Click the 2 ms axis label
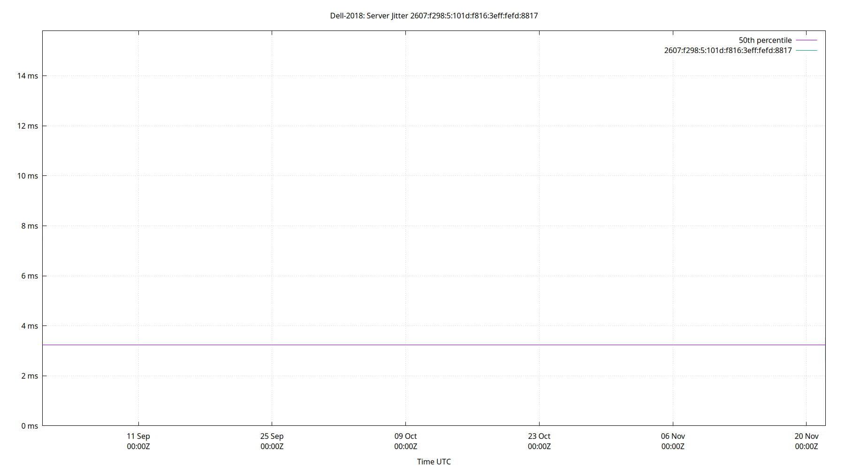Viewport: 868px width, 469px height. coord(29,376)
